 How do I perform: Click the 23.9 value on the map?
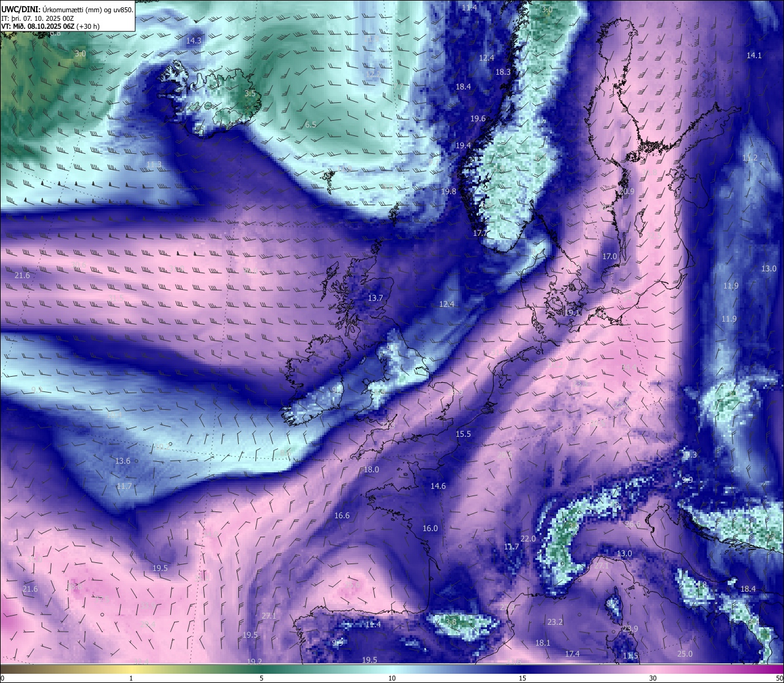[x=630, y=628]
